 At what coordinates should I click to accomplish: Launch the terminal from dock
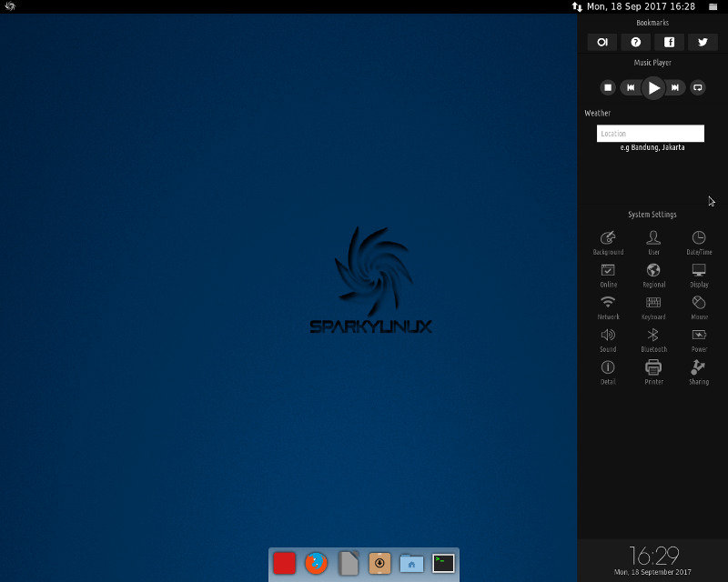[443, 563]
